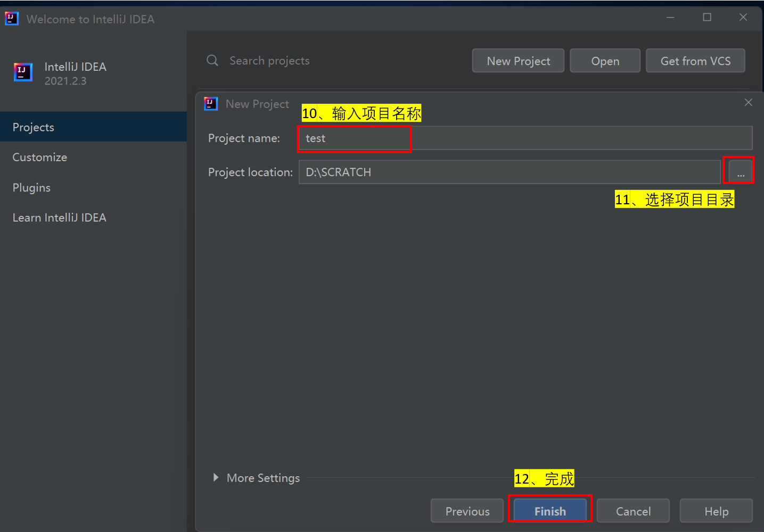Close the Welcome to IntelliJ IDEA window

[x=743, y=18]
